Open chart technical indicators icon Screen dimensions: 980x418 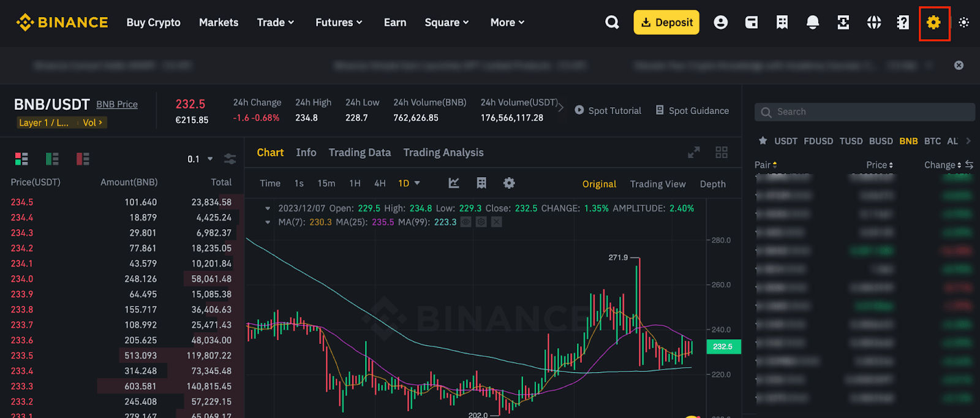(454, 183)
